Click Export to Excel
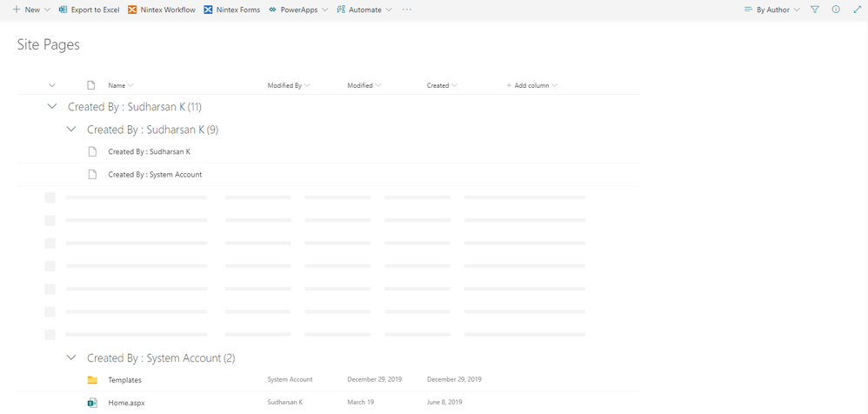Image resolution: width=868 pixels, height=414 pixels. 89,10
